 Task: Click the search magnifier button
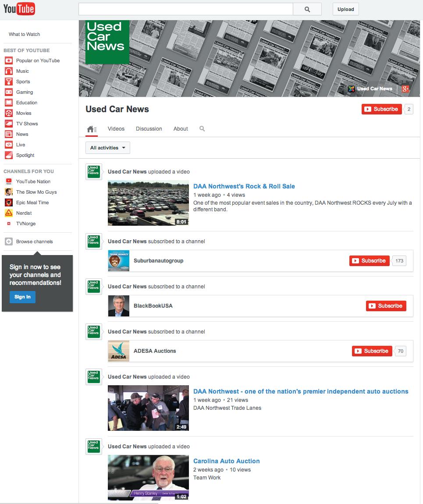(307, 9)
